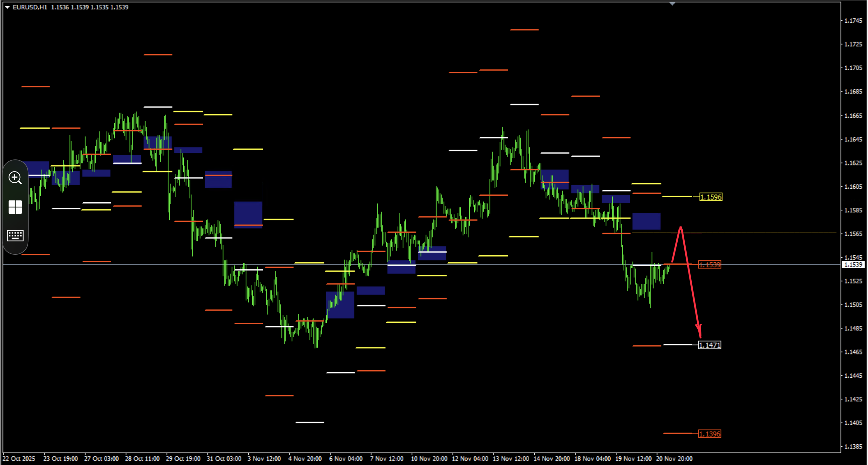Screen dimensions: 868x465
Task: Select the orange 1.1539 level label
Action: [709, 265]
